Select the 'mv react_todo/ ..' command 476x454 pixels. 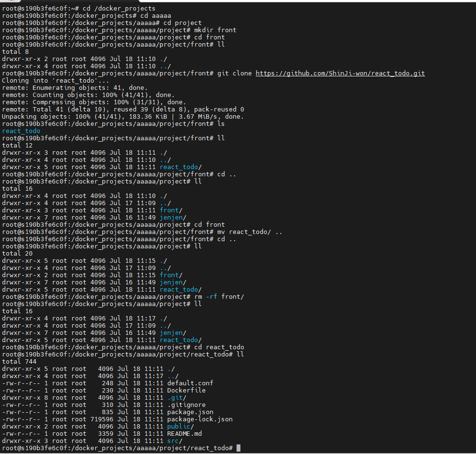point(250,232)
